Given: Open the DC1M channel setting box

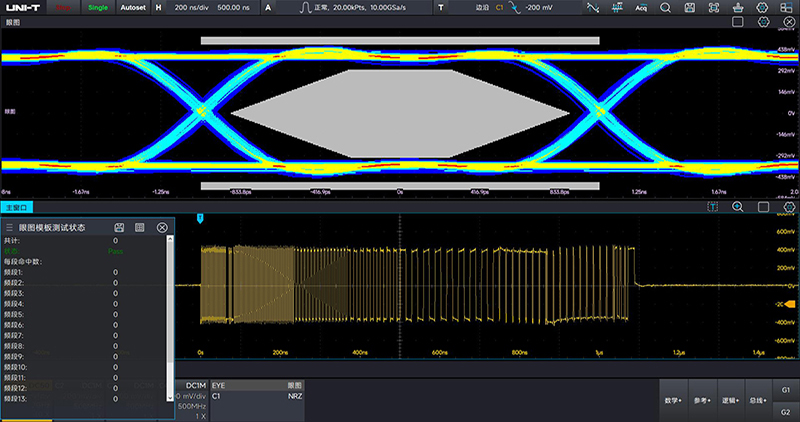Looking at the screenshot, I should (191, 401).
